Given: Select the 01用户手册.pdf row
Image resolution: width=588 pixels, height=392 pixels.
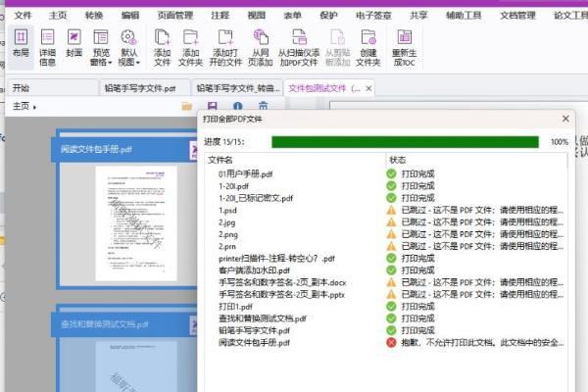Looking at the screenshot, I should (x=385, y=174).
